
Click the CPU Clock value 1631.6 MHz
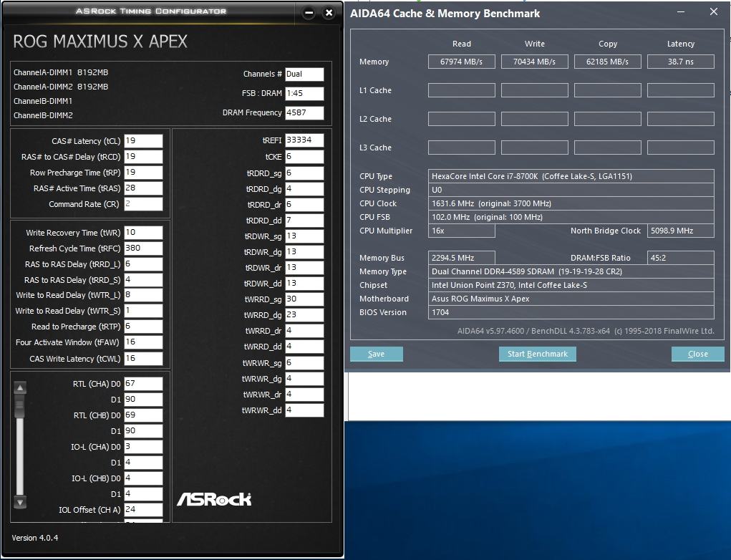[571, 203]
